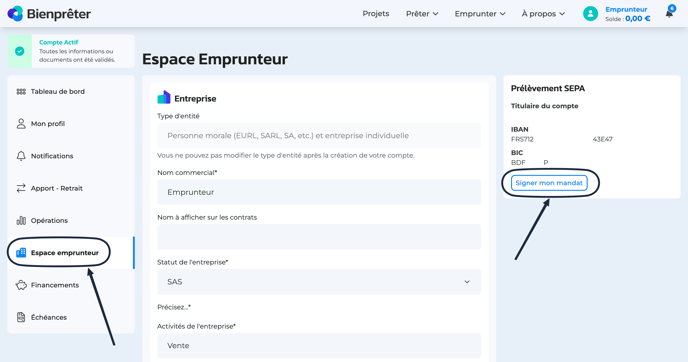
Task: Click the Titulaire du compte label
Action: [545, 106]
